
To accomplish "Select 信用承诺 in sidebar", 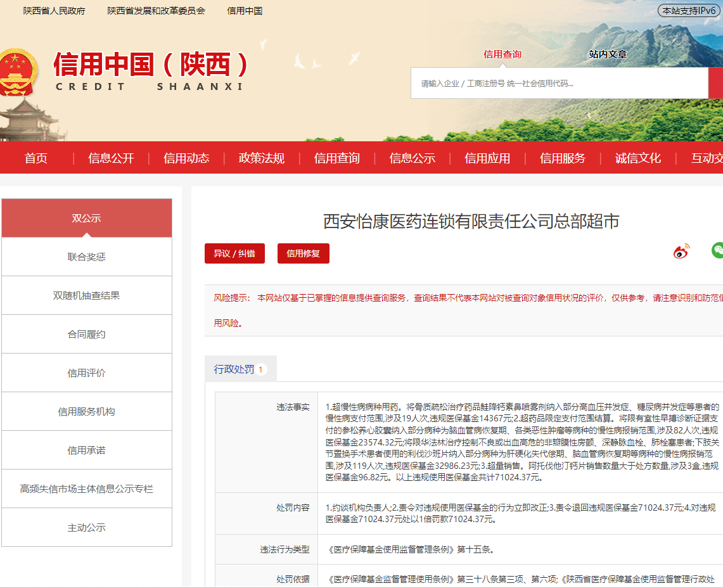I will (87, 451).
